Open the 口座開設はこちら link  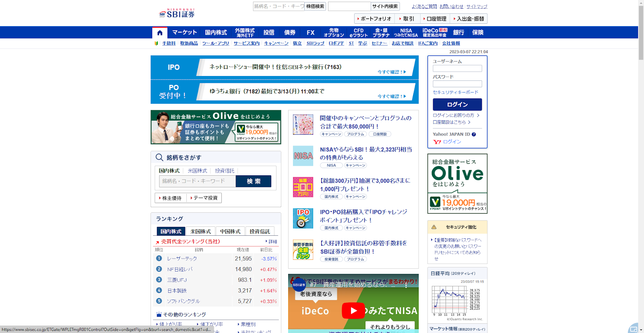point(452,122)
